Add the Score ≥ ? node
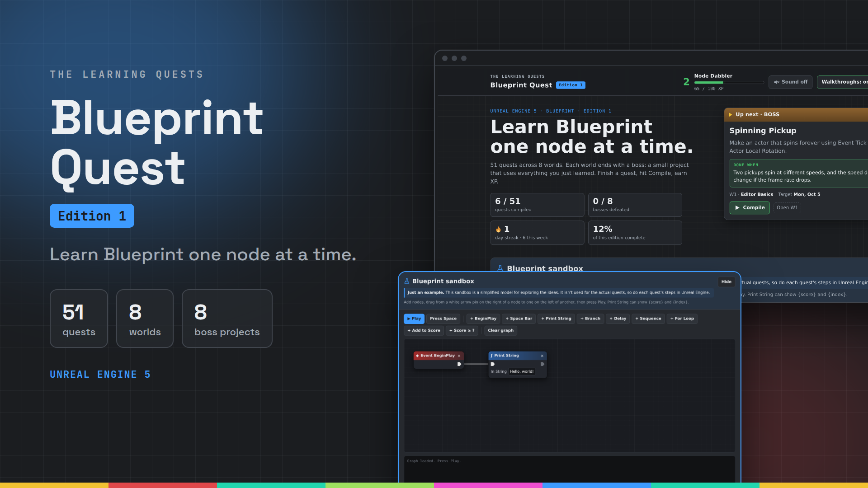Viewport: 868px width, 488px height. click(462, 330)
